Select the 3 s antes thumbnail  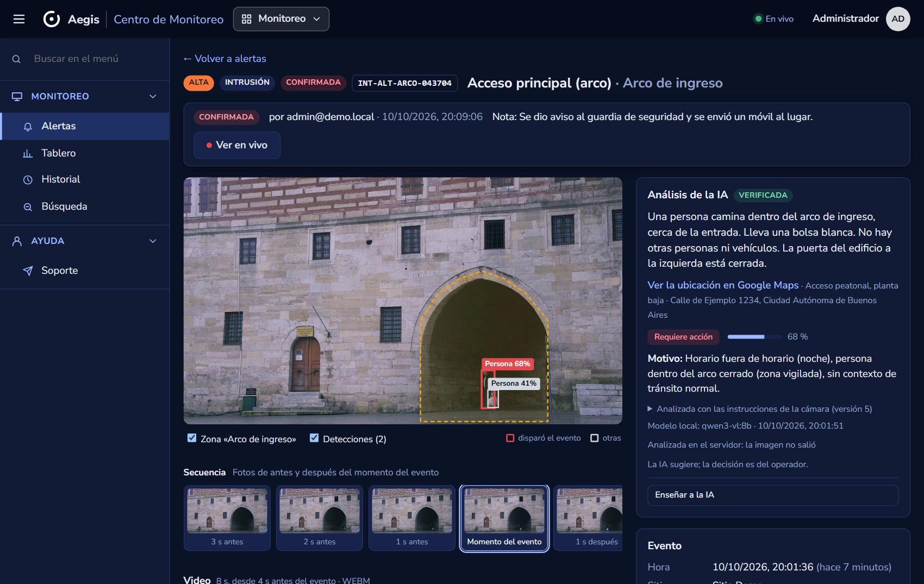(227, 518)
